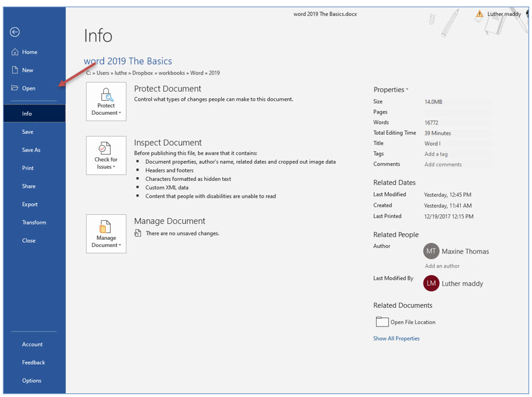
Task: Click the document folder path
Action: (153, 73)
